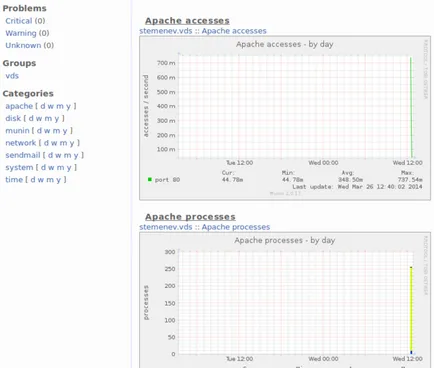The image size is (434, 368).
Task: Open the munin category link
Action: click(x=17, y=131)
